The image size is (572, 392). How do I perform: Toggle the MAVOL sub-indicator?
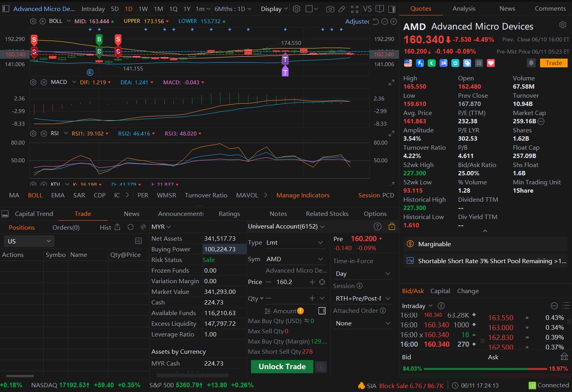click(x=247, y=195)
